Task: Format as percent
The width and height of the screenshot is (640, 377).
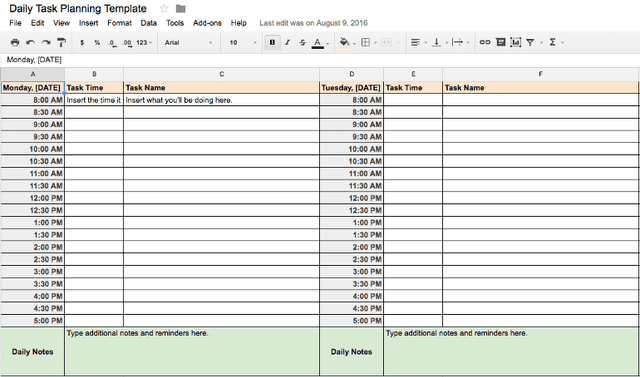Action: tap(97, 42)
